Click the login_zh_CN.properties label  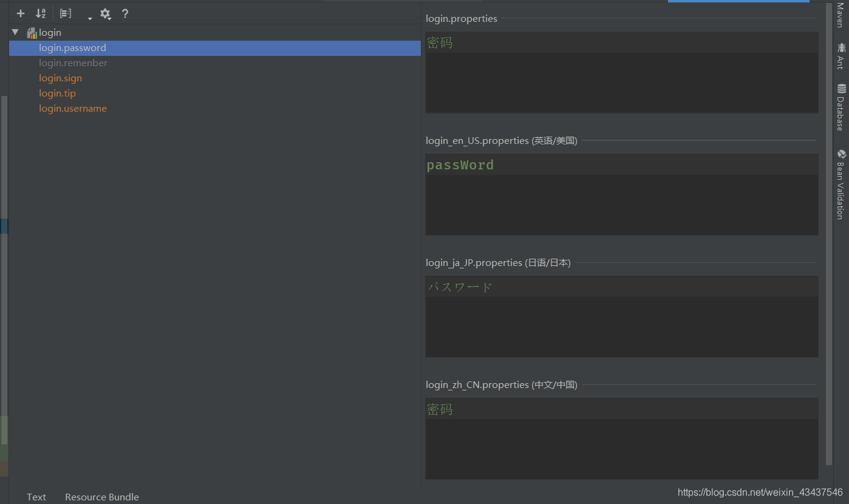pyautogui.click(x=502, y=385)
